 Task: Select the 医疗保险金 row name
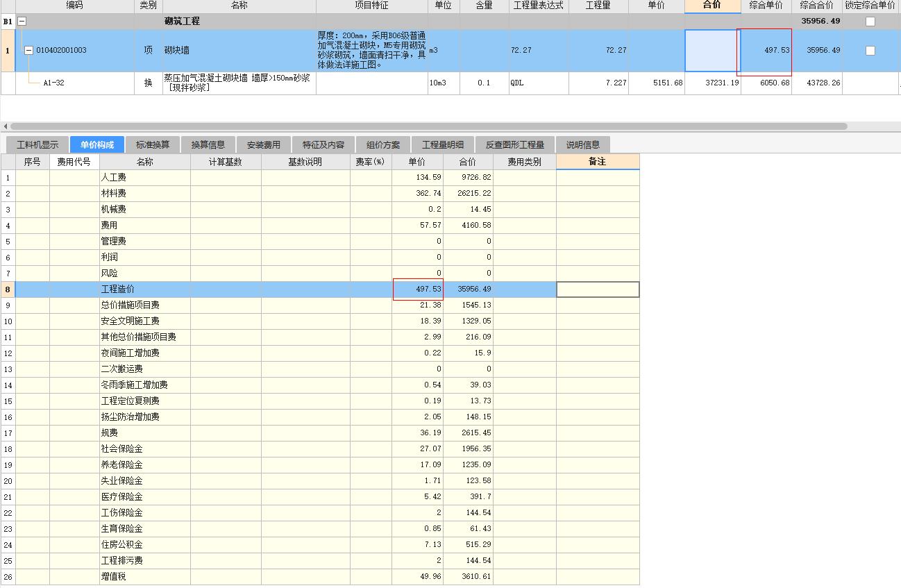[122, 497]
